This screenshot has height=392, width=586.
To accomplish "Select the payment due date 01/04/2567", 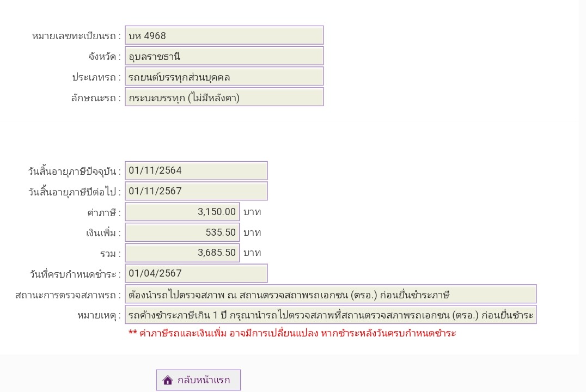I will click(196, 273).
